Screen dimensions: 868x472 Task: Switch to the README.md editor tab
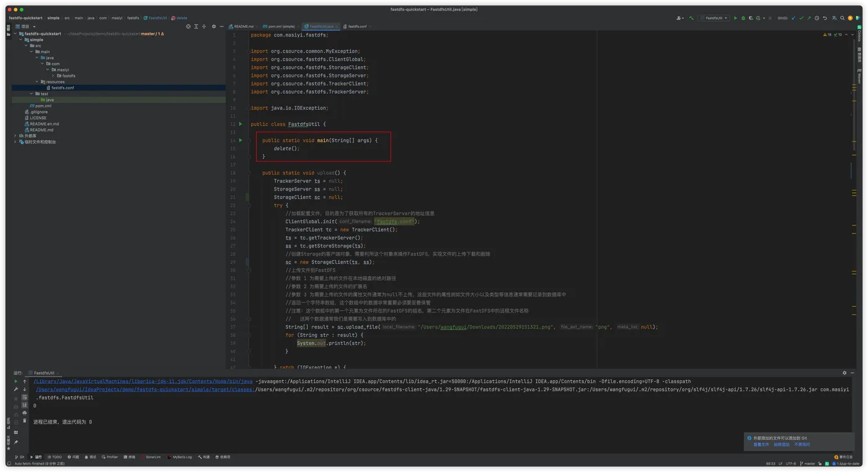point(242,27)
